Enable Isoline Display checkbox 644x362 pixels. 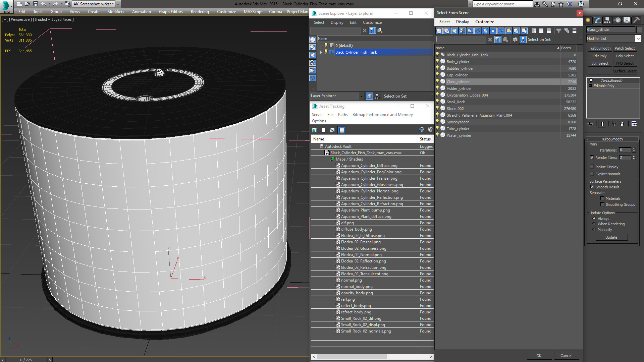point(592,167)
